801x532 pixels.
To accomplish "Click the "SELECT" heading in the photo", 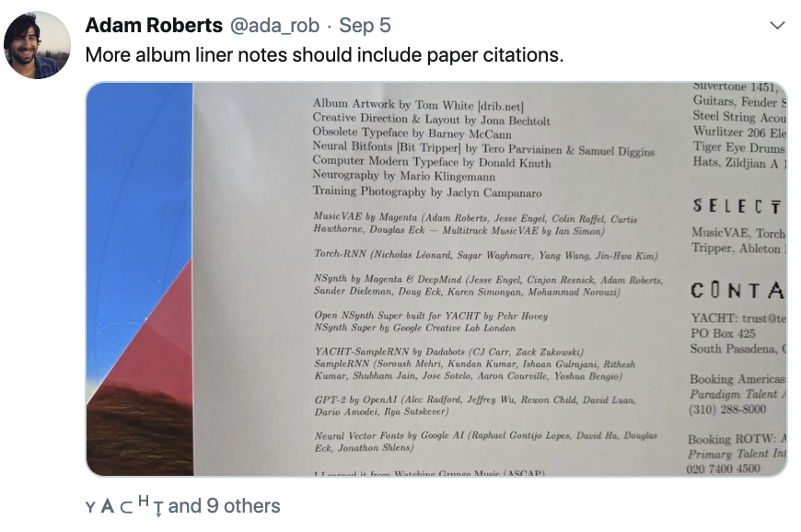I will coord(737,207).
